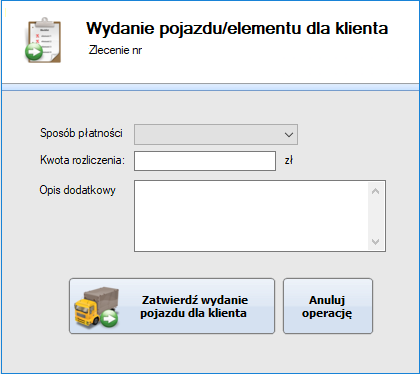
Task: Focus the Kwota rozliczenia amount field
Action: coord(205,161)
